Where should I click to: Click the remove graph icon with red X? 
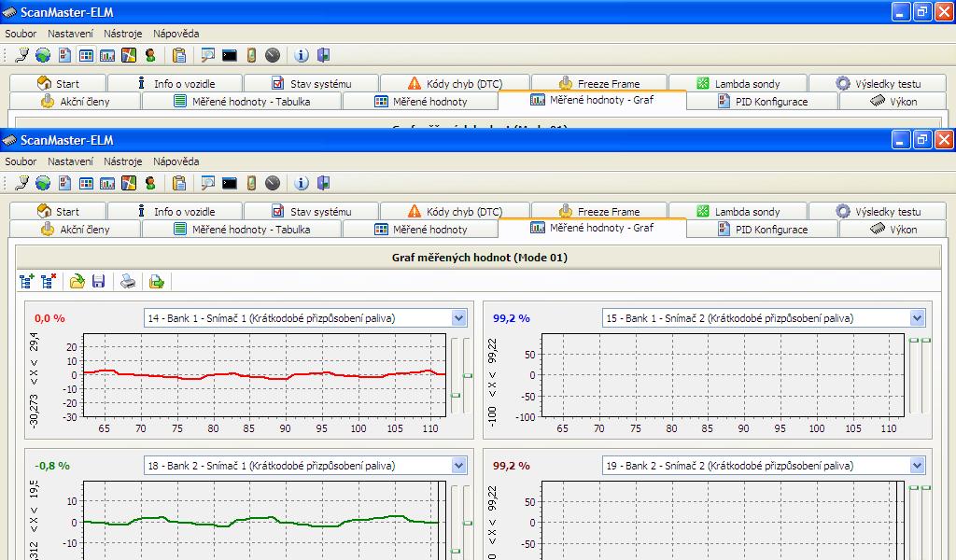[x=49, y=281]
